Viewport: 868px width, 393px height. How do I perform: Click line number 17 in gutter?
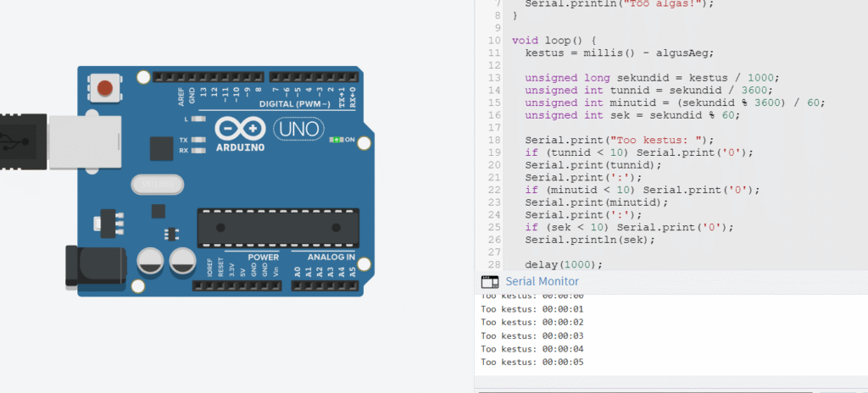point(494,128)
